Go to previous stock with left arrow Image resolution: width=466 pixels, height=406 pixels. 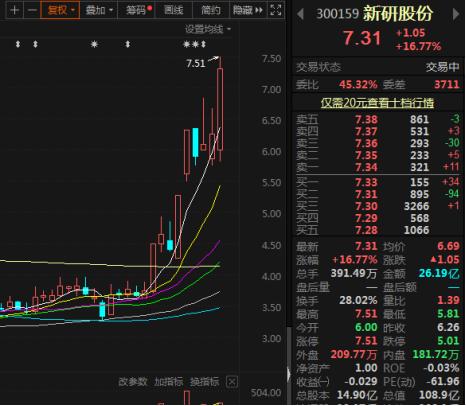[300, 14]
